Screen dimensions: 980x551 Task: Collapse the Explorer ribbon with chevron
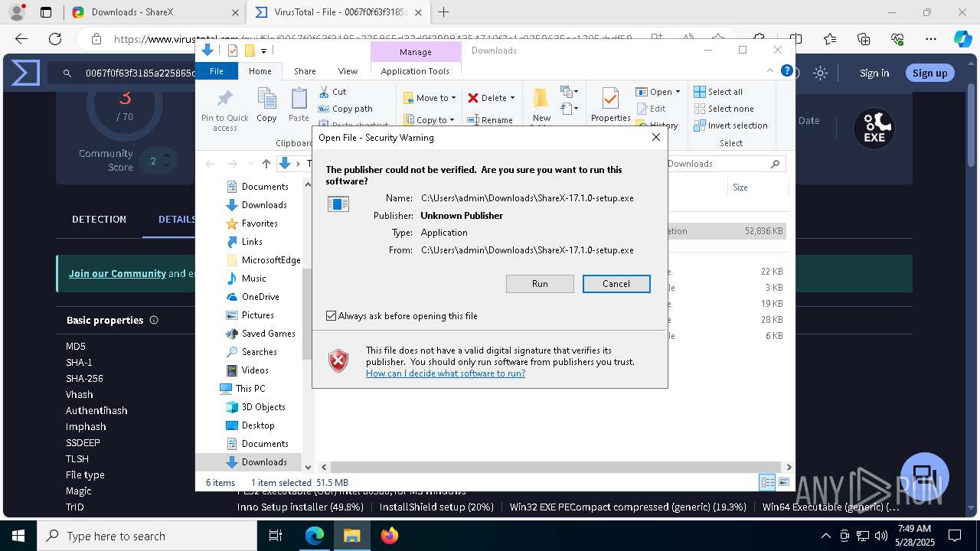(x=771, y=70)
